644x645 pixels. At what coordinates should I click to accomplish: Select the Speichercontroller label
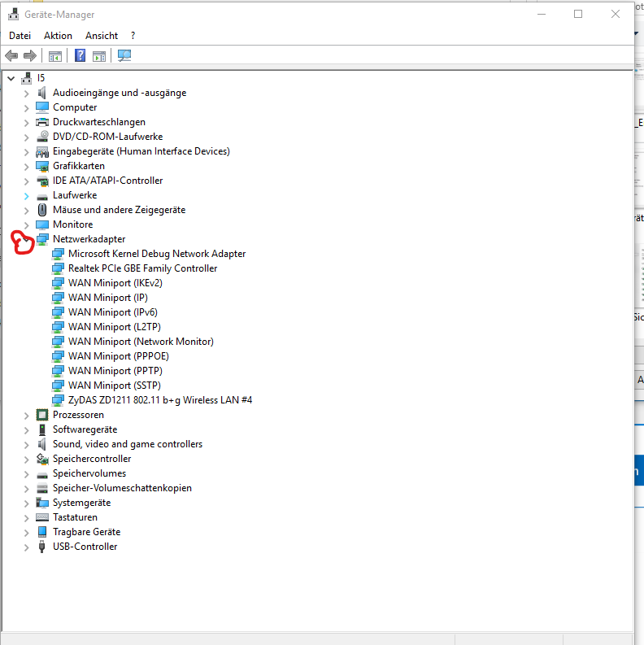[x=92, y=459]
